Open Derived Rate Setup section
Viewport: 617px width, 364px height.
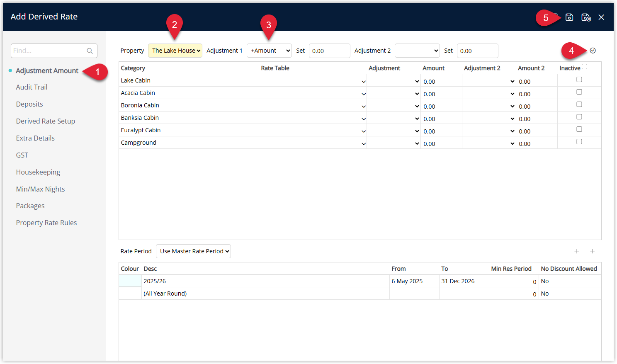(x=46, y=121)
